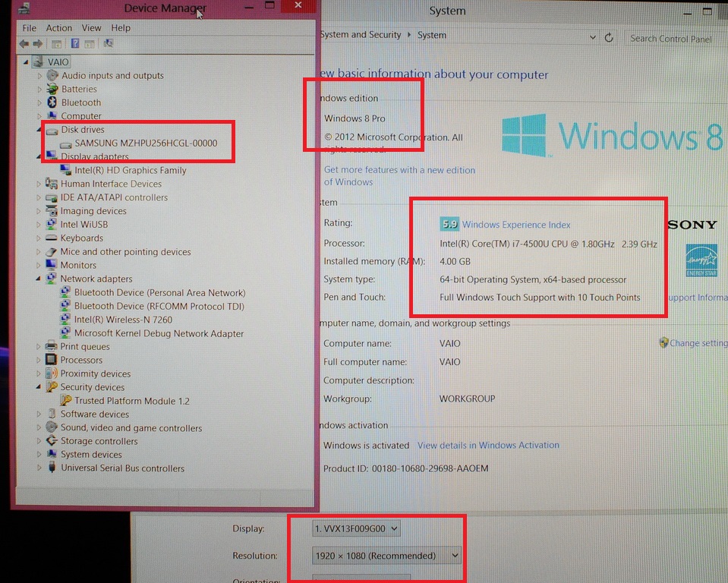
Task: Open the File menu in Device Manager
Action: (30, 28)
